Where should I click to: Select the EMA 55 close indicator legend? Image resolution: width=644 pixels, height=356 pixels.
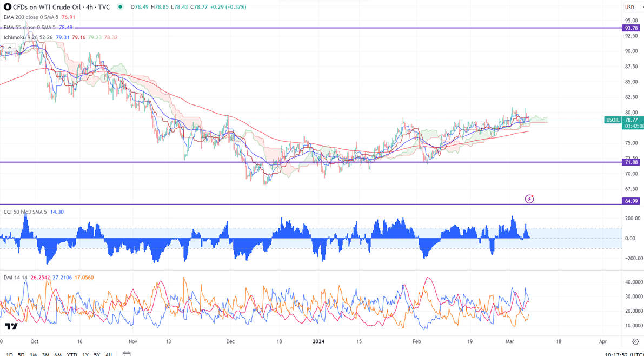(29, 28)
